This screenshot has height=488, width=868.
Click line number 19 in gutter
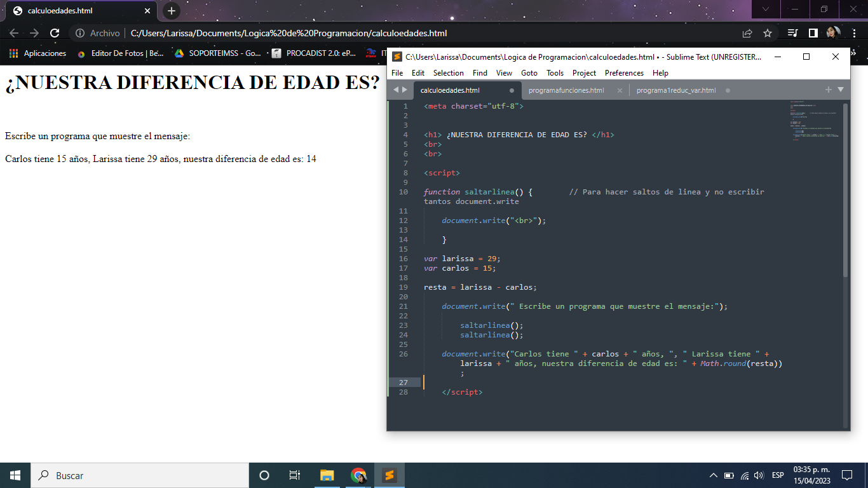click(403, 287)
